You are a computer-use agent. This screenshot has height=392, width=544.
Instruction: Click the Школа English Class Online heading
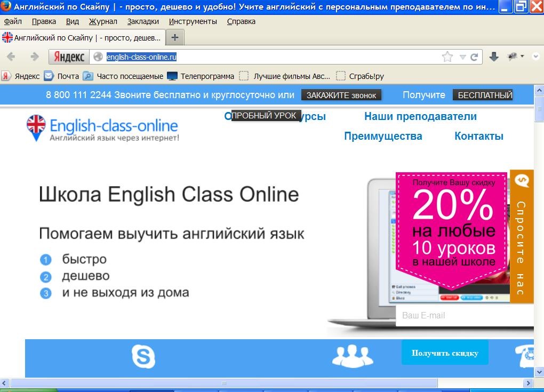169,194
